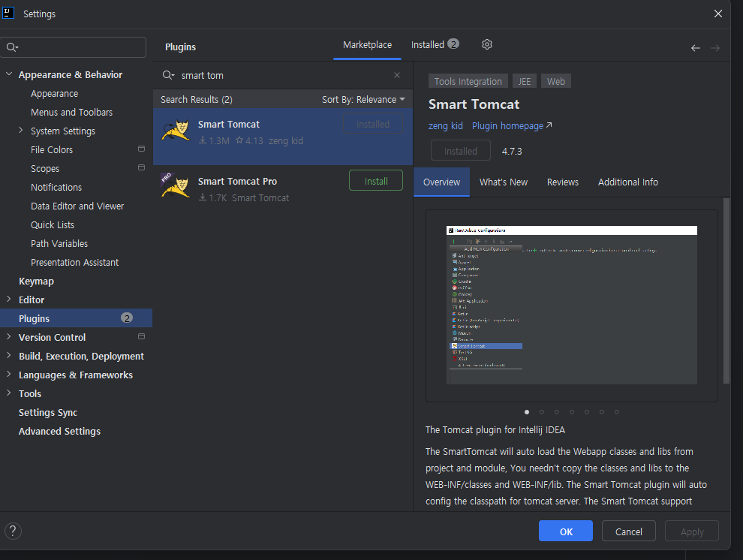Click the plugin description scrollbar

pyautogui.click(x=726, y=291)
